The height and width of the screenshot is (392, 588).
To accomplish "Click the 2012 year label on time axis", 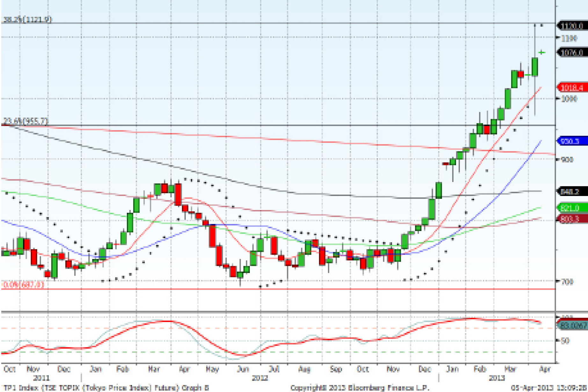I will tap(260, 378).
